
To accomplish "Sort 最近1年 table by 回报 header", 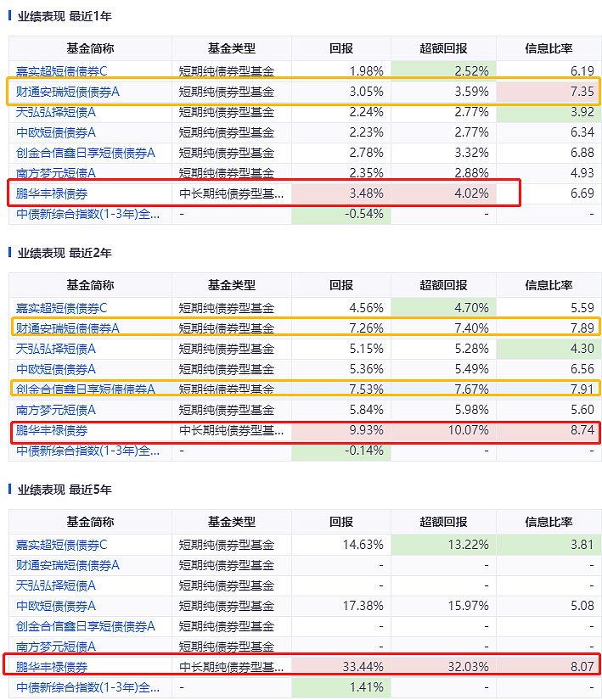I will click(x=341, y=48).
